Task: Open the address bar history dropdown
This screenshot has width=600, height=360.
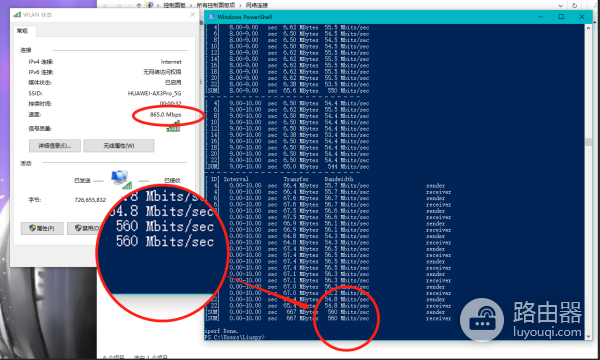Action: coord(561,5)
